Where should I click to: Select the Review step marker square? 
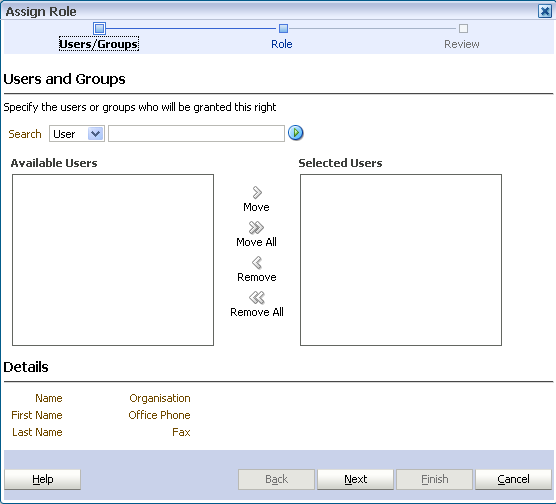tap(463, 28)
